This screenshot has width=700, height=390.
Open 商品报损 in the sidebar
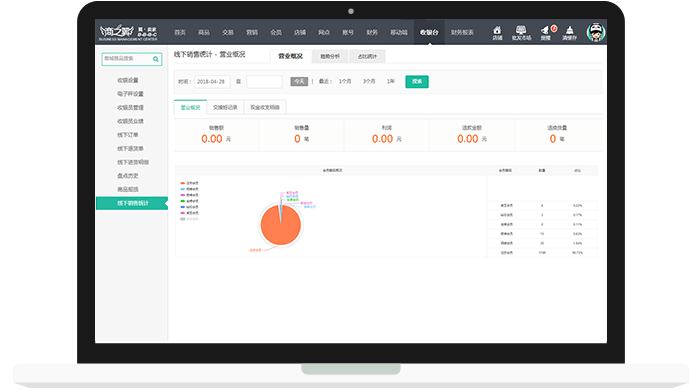128,189
